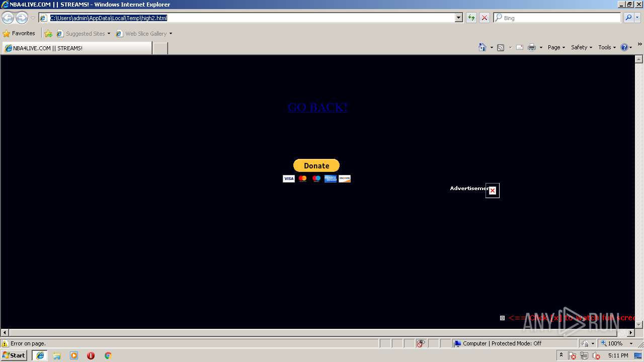The image size is (644, 362).
Task: Show hidden system tray icons
Action: pos(561,355)
